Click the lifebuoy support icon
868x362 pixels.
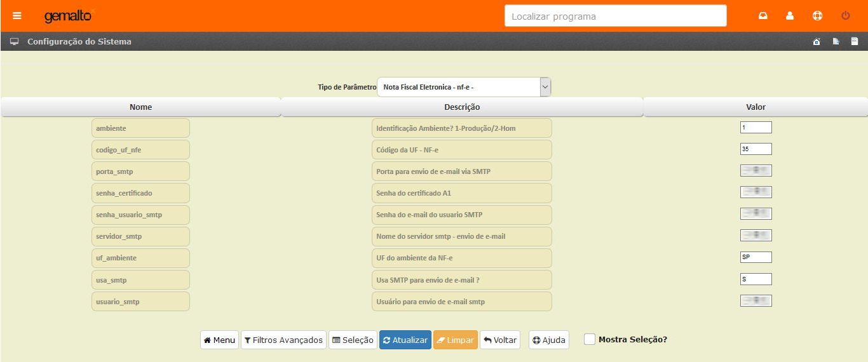(x=818, y=16)
